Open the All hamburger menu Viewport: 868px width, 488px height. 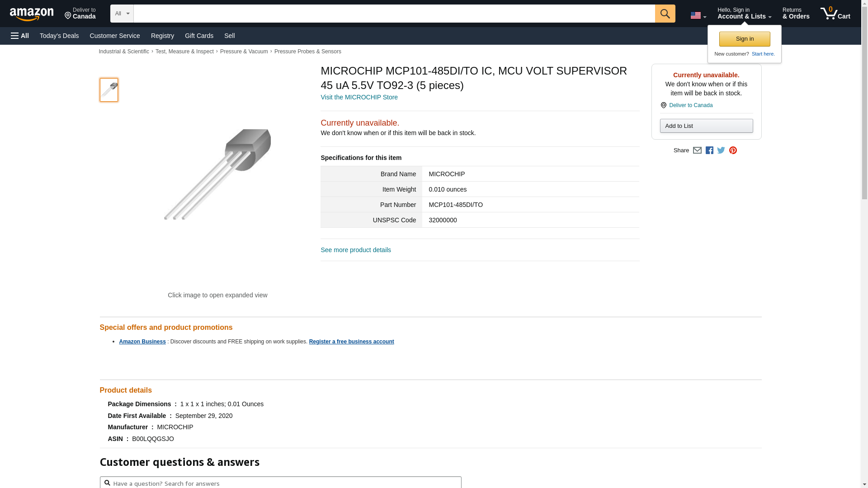tap(20, 36)
